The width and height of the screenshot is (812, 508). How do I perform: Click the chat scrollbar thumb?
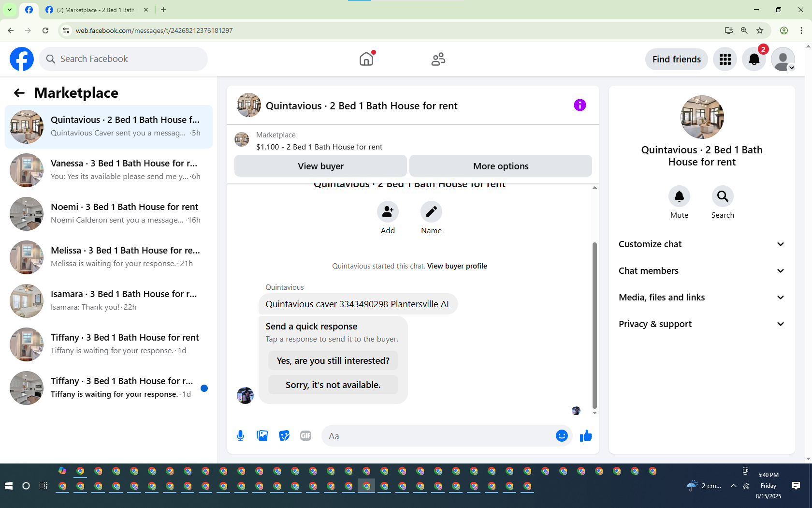(x=594, y=326)
